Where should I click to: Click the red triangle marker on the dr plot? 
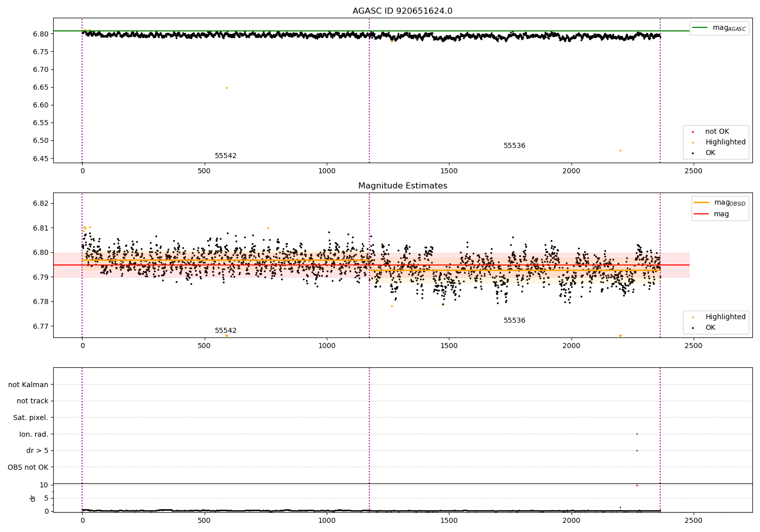[x=637, y=485]
